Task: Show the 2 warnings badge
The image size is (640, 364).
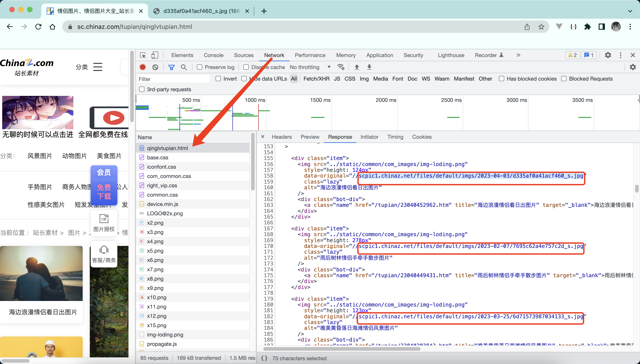Action: coord(572,55)
